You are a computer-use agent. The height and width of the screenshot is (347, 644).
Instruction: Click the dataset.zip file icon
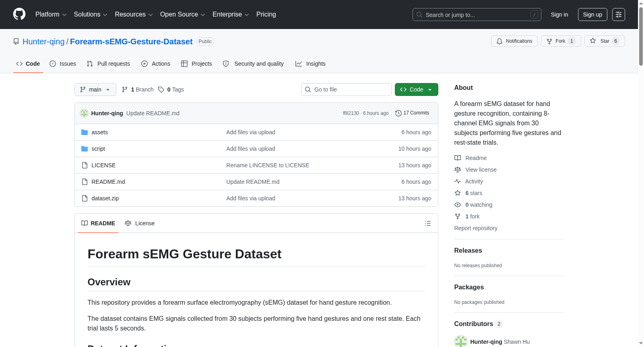click(85, 198)
